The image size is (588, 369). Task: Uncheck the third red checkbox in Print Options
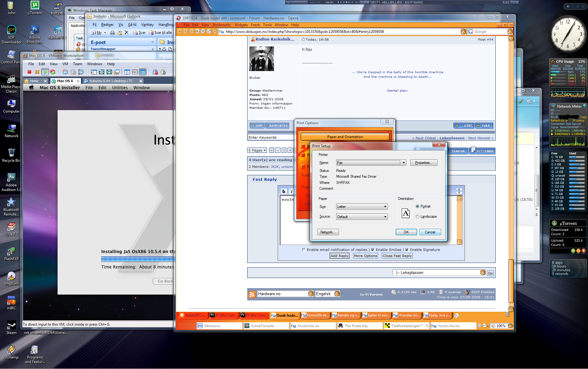[303, 166]
